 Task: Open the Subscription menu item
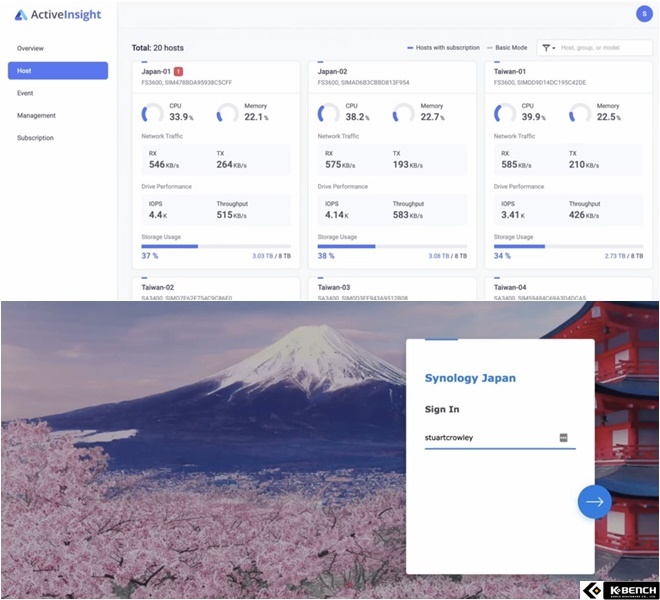(x=35, y=138)
